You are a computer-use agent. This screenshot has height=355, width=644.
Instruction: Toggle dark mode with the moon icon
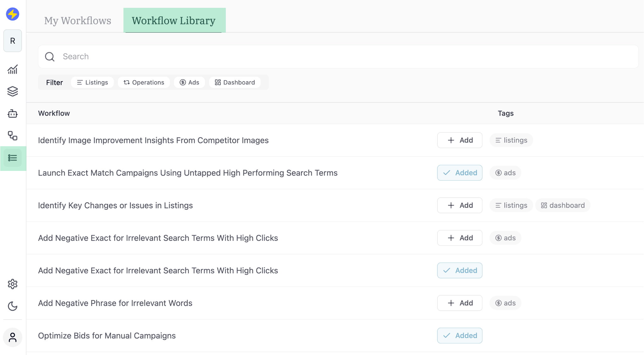[x=13, y=306]
